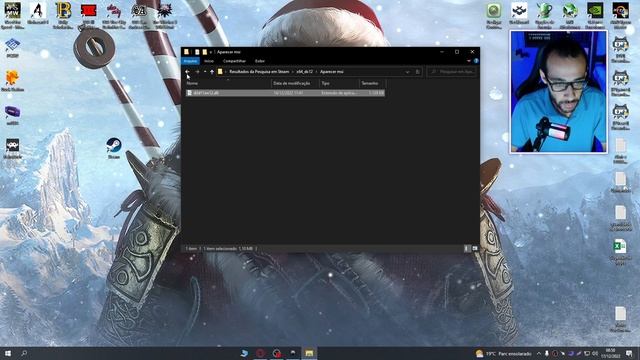
Task: Open the black 'A' game desktop shortcut
Action: pos(38,14)
